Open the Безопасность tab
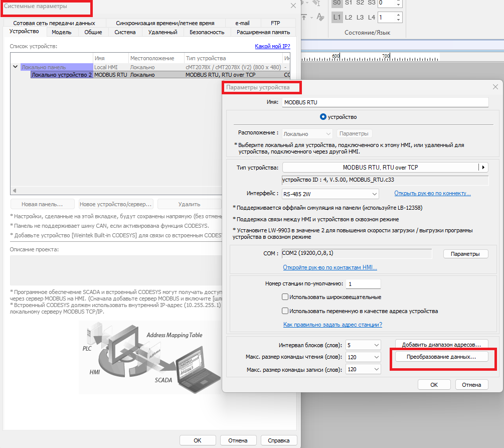Screen dimensions: 504x448 pyautogui.click(x=207, y=32)
